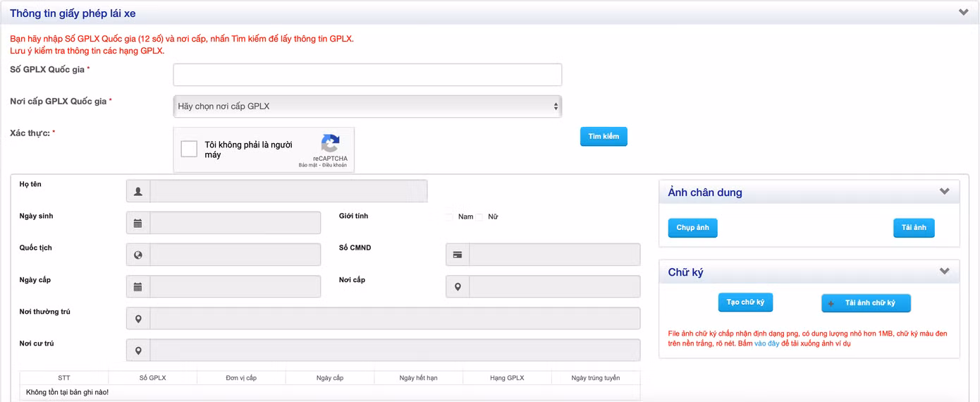Collapse the Ảnh chân dung panel
Image resolution: width=980 pixels, height=402 pixels.
(945, 192)
